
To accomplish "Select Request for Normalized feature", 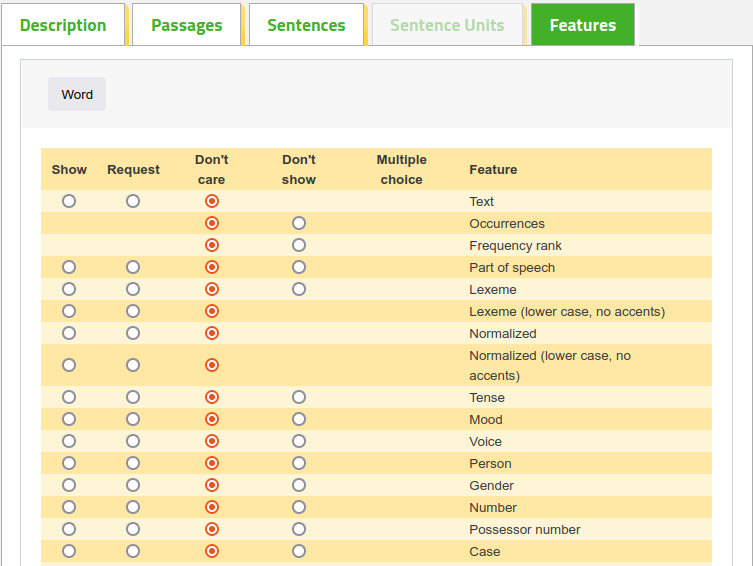I will 133,334.
